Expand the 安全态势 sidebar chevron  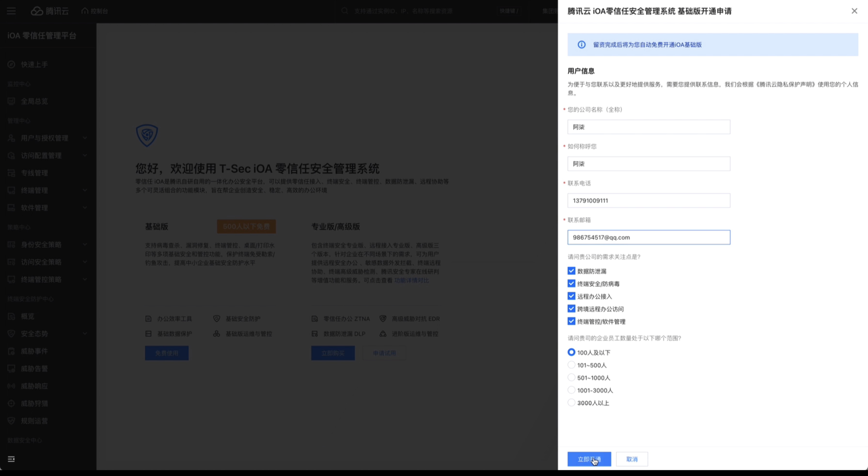tap(85, 333)
